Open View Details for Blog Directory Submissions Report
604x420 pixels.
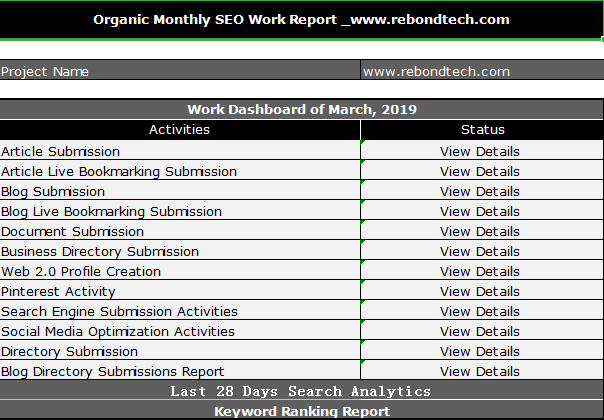point(480,371)
